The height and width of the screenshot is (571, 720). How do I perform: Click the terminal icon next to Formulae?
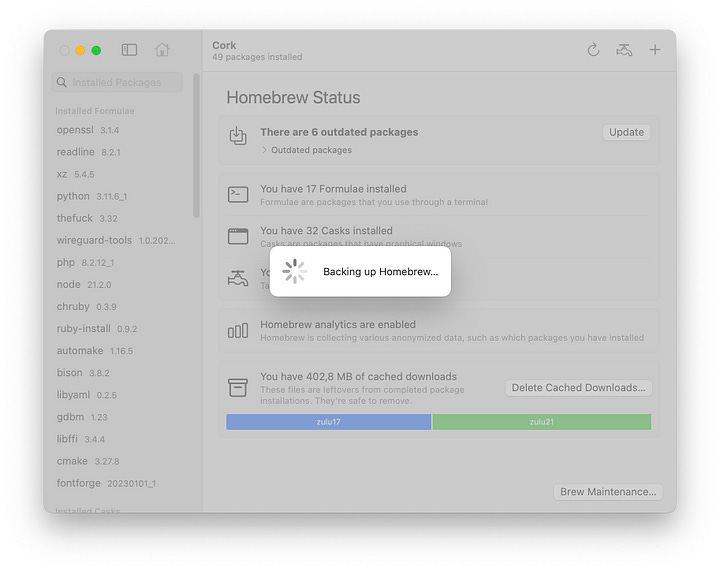point(238,195)
